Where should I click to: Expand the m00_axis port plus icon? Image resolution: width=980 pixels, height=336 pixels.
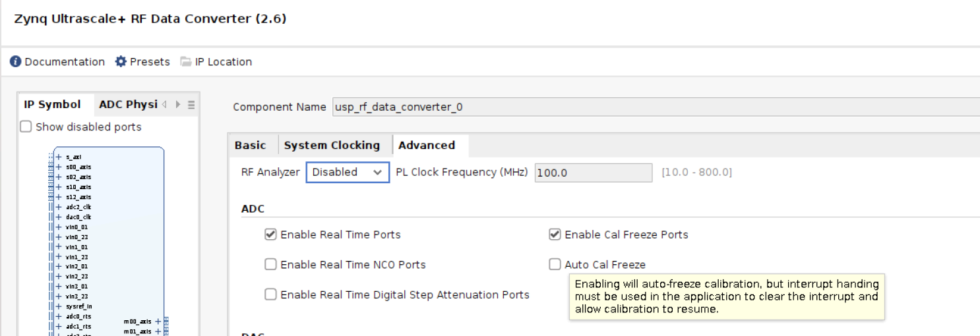point(158,322)
